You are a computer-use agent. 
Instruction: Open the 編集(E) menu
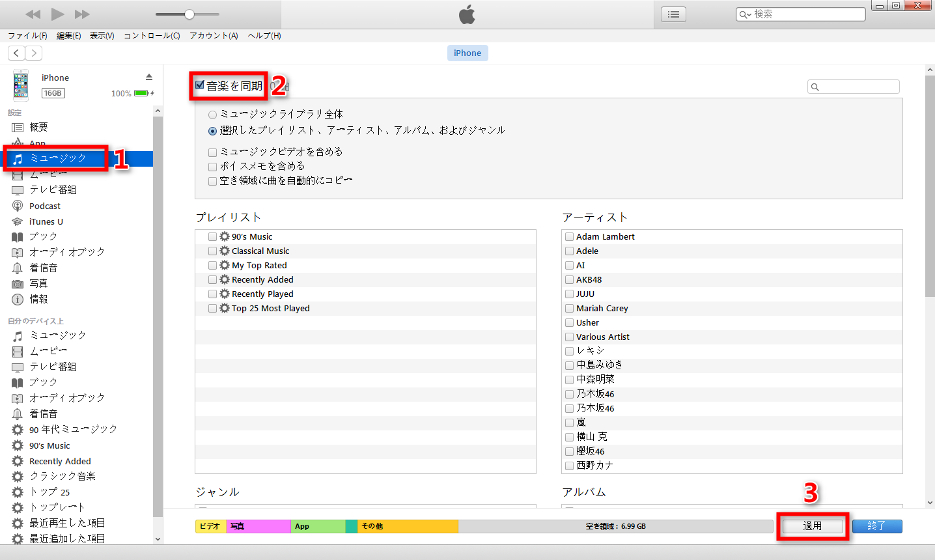click(68, 36)
